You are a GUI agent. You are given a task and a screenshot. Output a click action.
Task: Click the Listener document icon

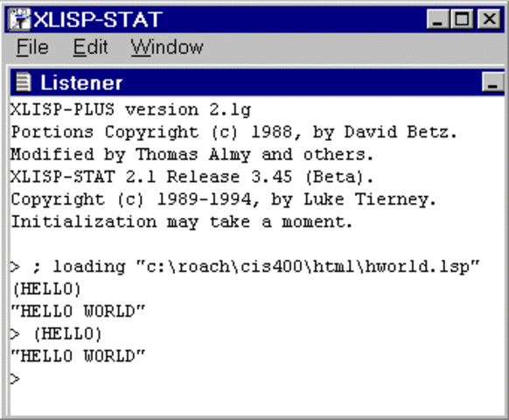coord(24,82)
